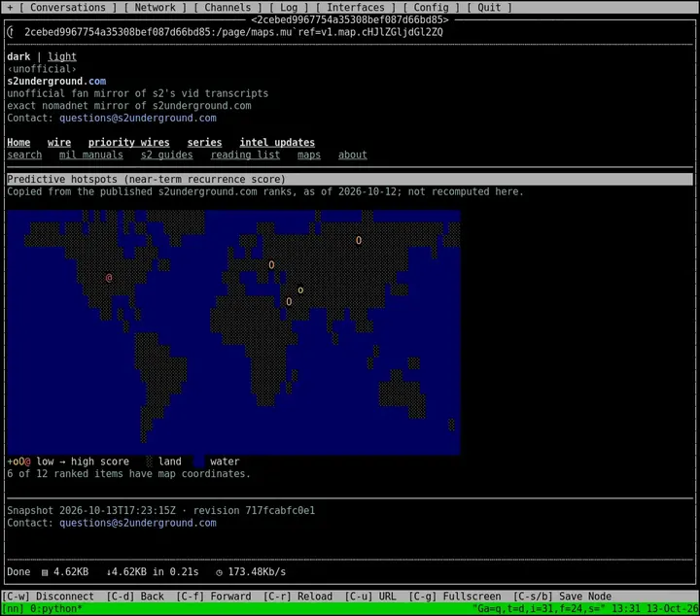Click the O hotspot marker over Europe

pyautogui.click(x=271, y=265)
